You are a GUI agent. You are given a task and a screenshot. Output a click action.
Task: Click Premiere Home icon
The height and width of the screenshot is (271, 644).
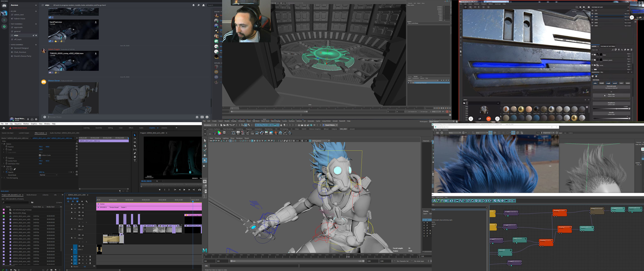pyautogui.click(x=4, y=128)
